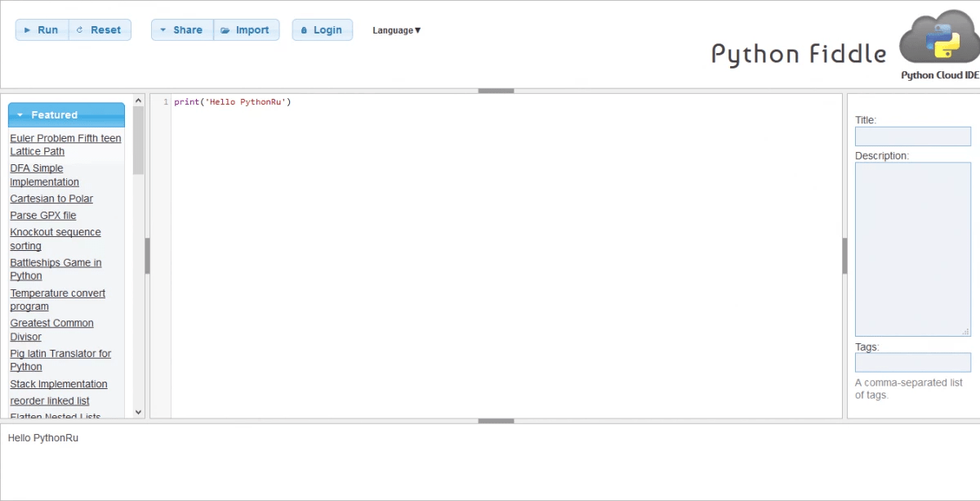Viewport: 980px width, 501px height.
Task: Click the play icon on Run
Action: (x=27, y=30)
